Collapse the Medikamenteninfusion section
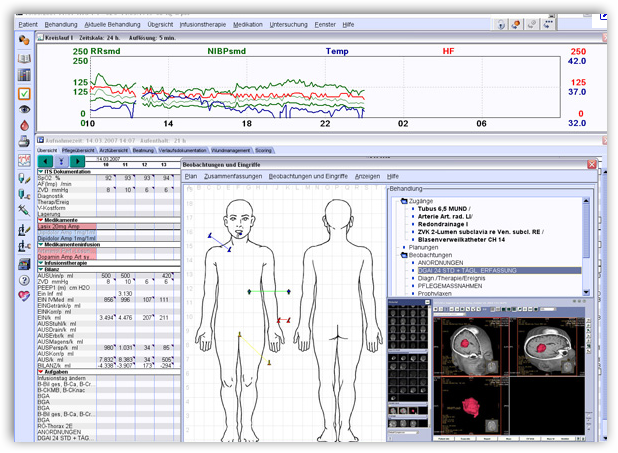Viewport: 618px width, 453px height. [41, 244]
